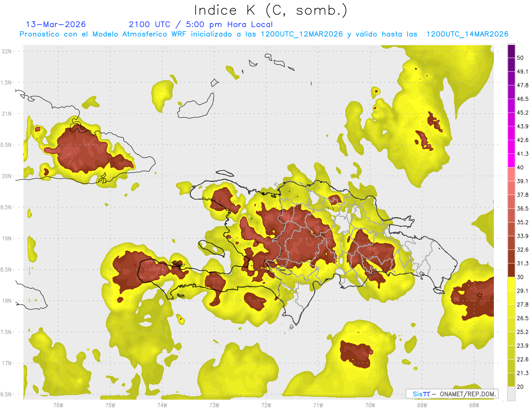Click the legend value "20"
Image resolution: width=532 pixels, height=411 pixels.
520,387
